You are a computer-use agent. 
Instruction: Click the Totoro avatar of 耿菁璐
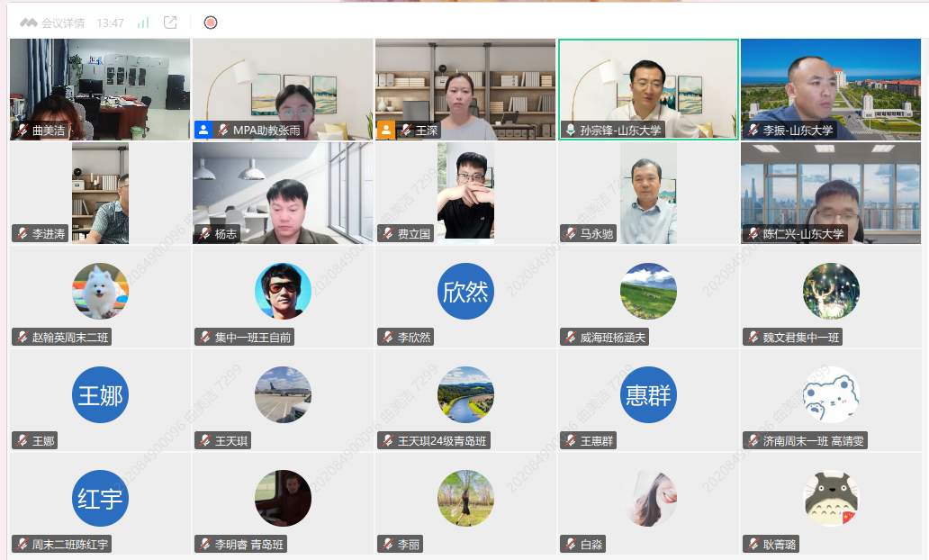pyautogui.click(x=831, y=498)
